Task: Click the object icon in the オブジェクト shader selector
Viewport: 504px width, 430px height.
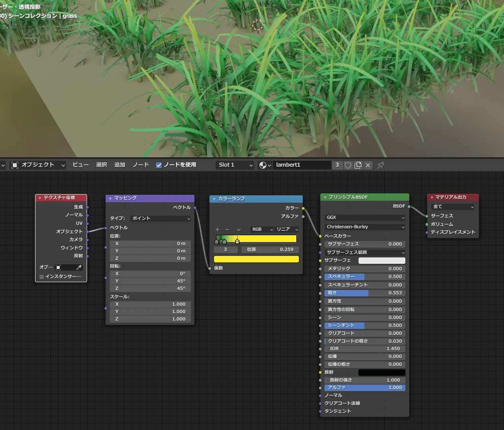Action: coord(15,165)
